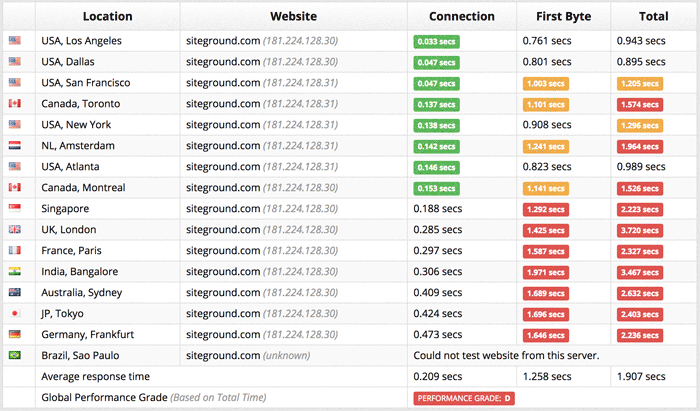Click the Singapore flag icon

click(x=15, y=208)
